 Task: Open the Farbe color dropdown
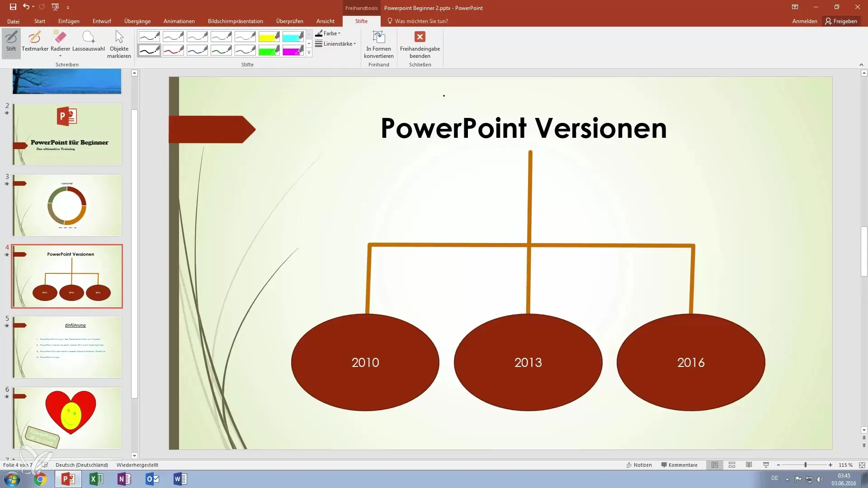(328, 33)
